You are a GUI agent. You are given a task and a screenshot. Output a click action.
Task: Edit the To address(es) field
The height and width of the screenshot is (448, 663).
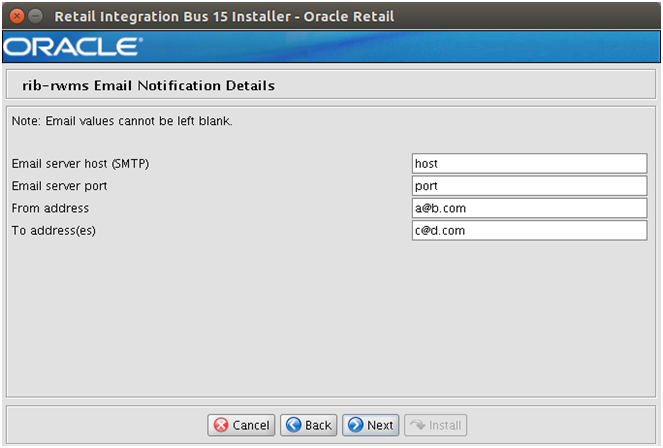pyautogui.click(x=529, y=231)
